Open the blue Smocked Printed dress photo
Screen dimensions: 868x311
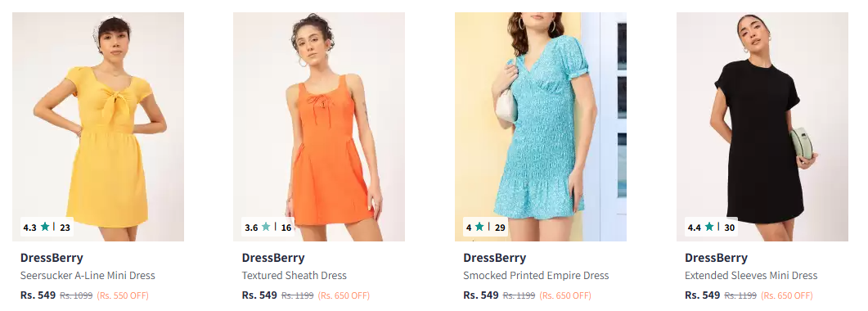pyautogui.click(x=541, y=127)
